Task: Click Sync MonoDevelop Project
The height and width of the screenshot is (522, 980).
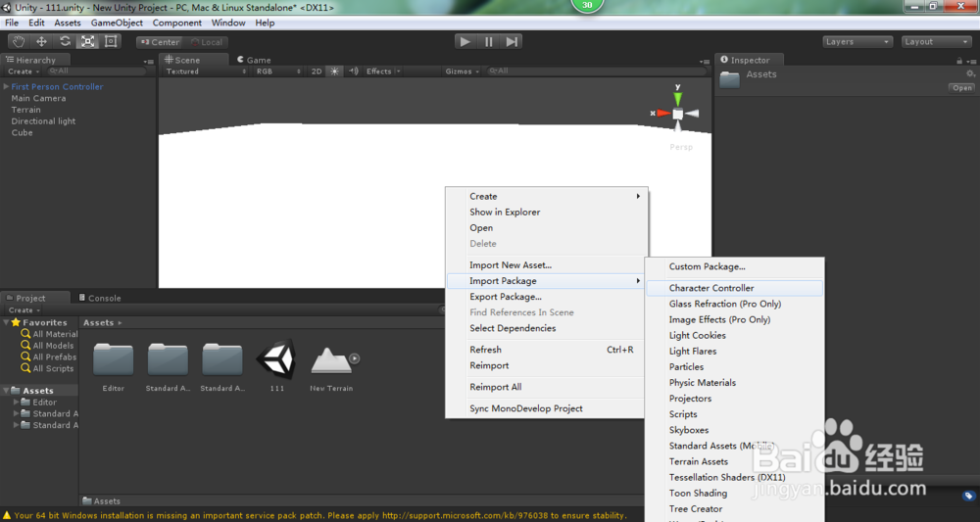Action: [545, 408]
